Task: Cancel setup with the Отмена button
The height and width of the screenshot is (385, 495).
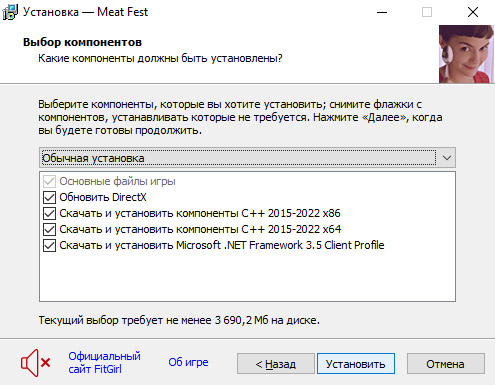Action: pos(446,364)
